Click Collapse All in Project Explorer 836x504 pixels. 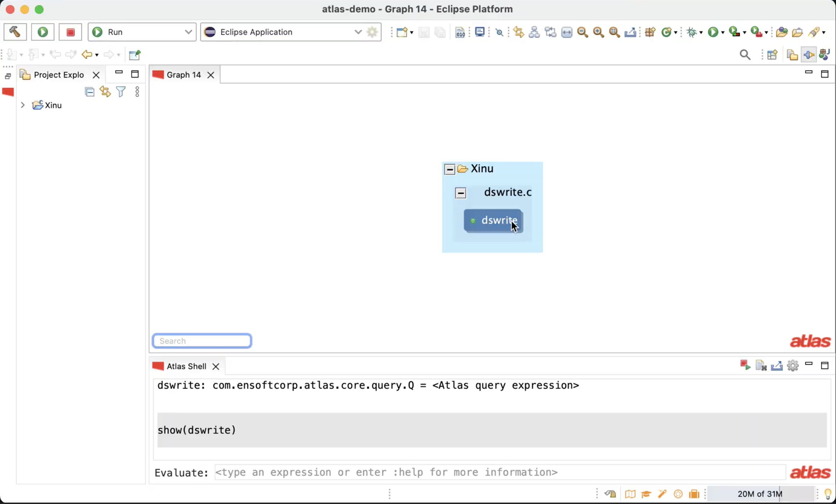point(89,92)
